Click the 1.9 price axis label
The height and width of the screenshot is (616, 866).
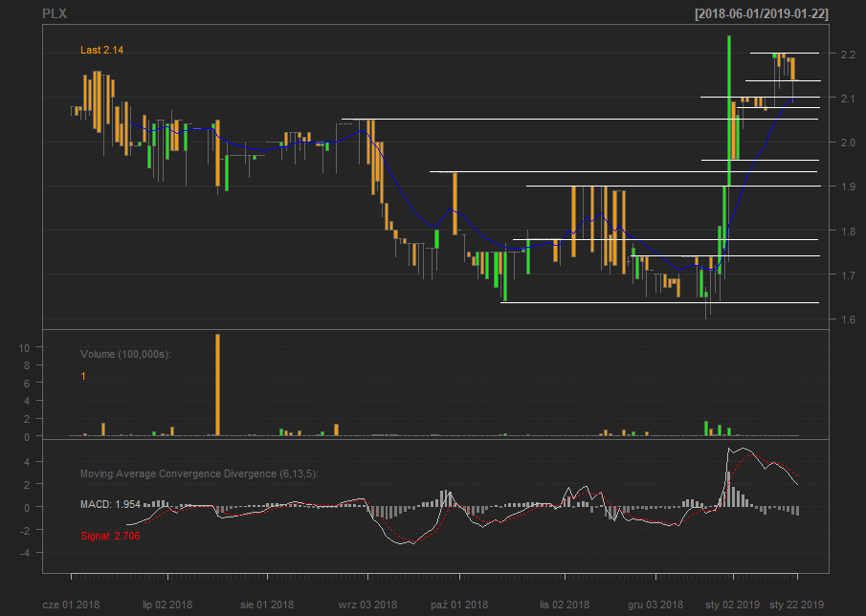click(x=848, y=187)
